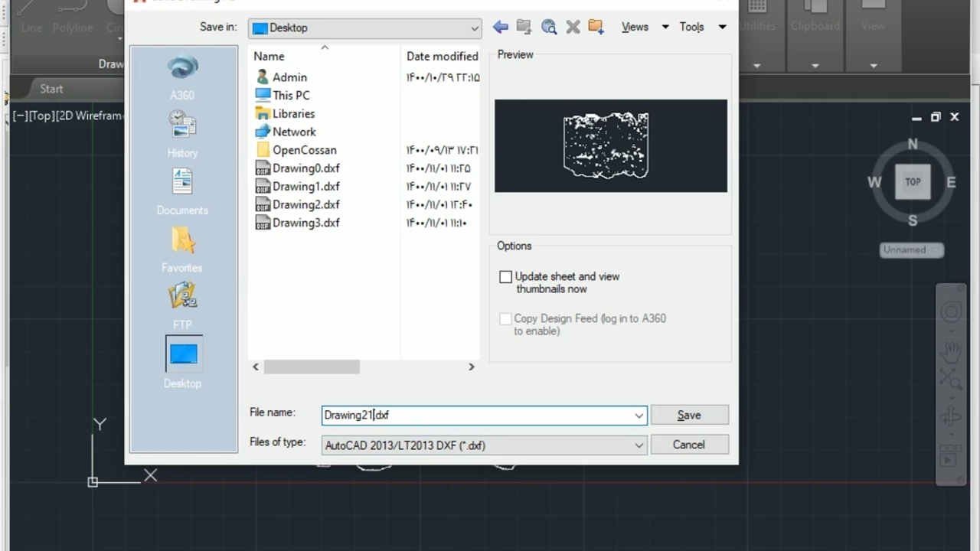Click the TOP face of ViewCube
980x551 pixels.
click(x=913, y=182)
